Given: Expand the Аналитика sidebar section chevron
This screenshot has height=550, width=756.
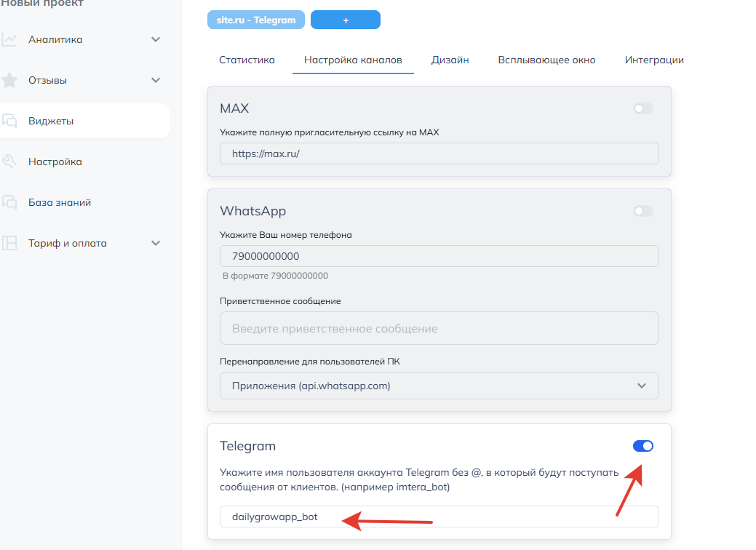Looking at the screenshot, I should click(156, 39).
